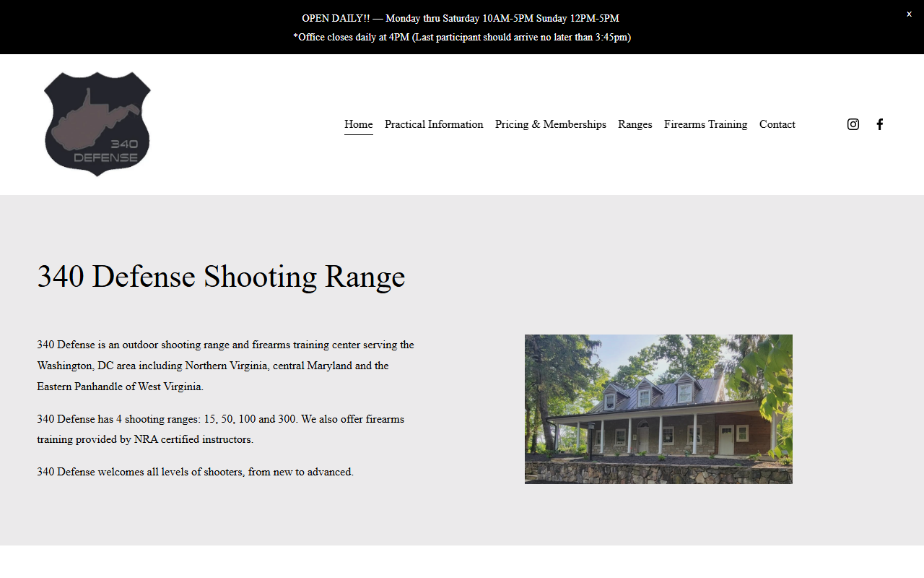924x578 pixels.
Task: Go to the Contact page
Action: (777, 124)
